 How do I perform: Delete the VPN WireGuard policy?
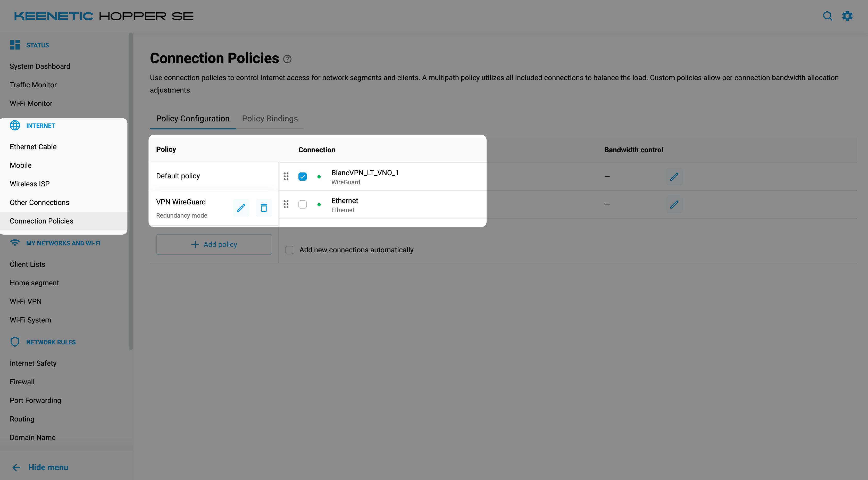tap(263, 208)
